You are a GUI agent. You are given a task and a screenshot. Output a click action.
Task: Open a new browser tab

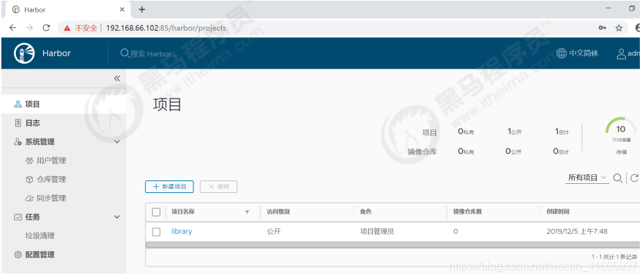tap(141, 10)
